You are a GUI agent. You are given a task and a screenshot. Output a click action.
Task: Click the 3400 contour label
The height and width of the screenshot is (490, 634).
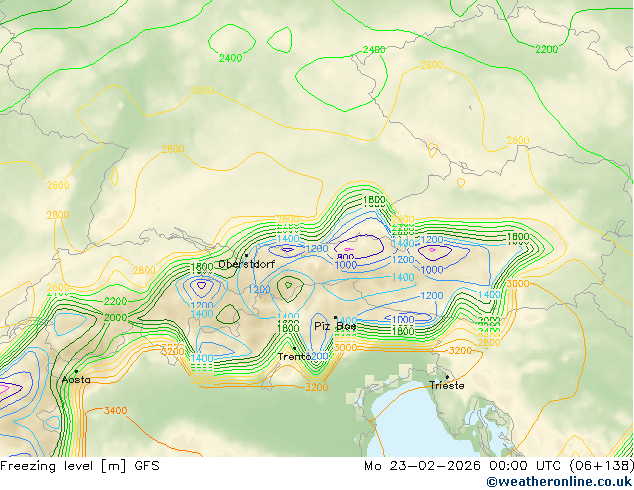click(116, 411)
